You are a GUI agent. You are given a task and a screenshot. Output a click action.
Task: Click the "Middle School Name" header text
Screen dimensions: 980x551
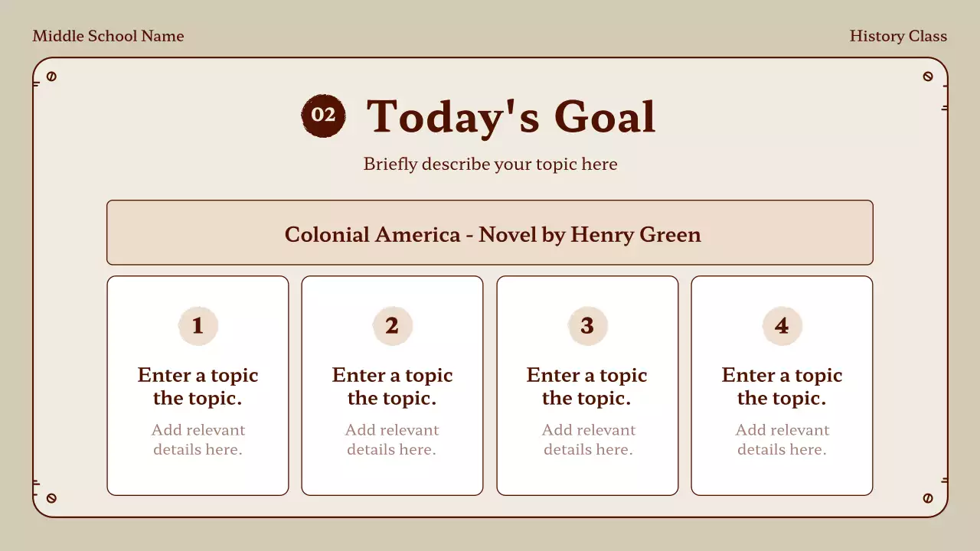pos(108,36)
